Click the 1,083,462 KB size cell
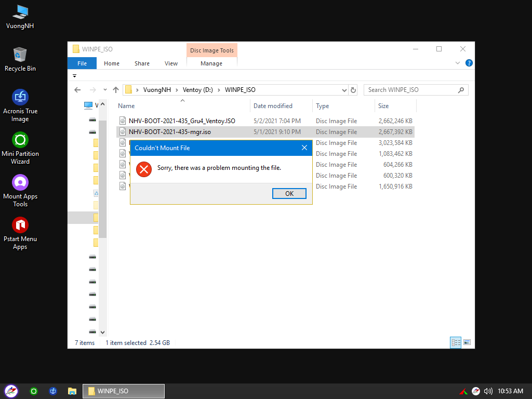Screen dimensions: 532x399 pyautogui.click(x=395, y=154)
